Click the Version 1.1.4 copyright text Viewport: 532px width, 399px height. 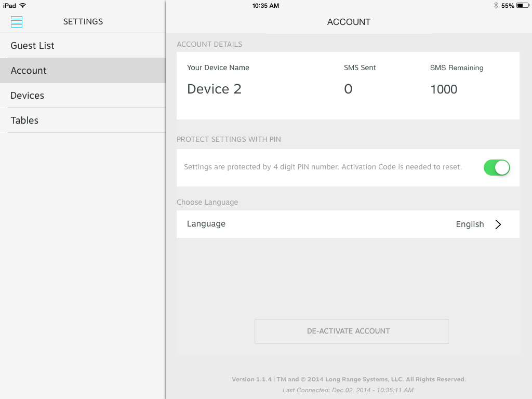tap(349, 379)
